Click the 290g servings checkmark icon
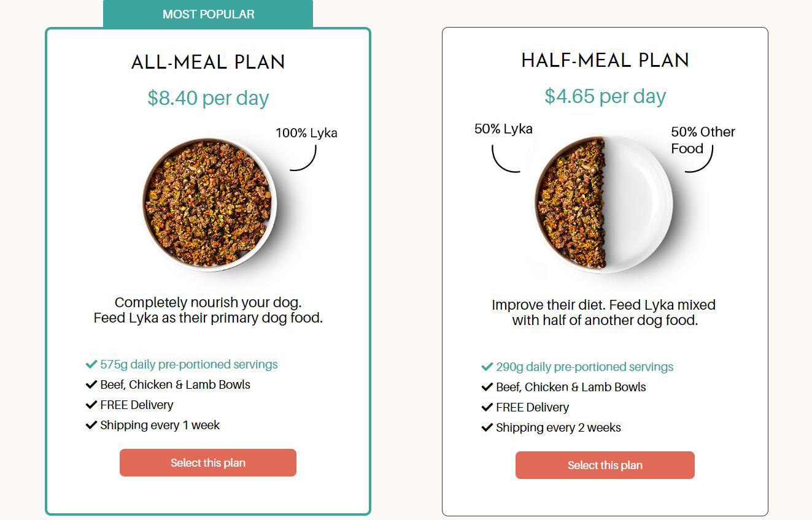The image size is (812, 520). pyautogui.click(x=487, y=367)
